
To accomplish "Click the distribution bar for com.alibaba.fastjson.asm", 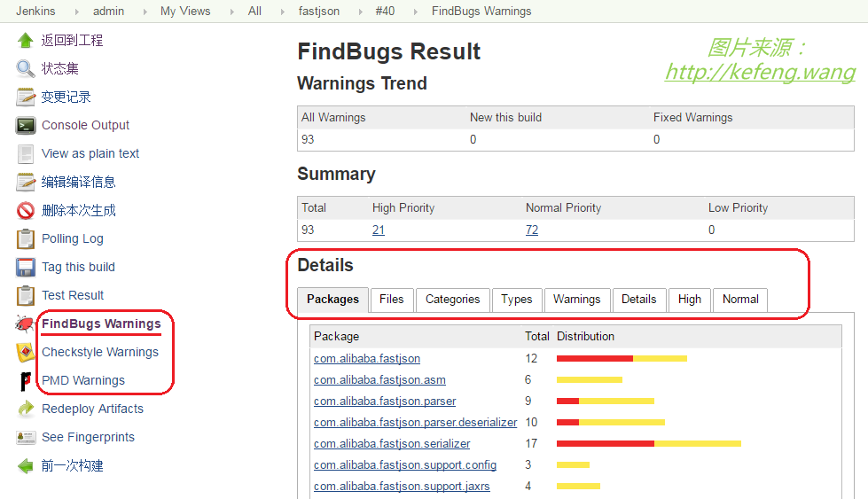I will click(x=590, y=380).
